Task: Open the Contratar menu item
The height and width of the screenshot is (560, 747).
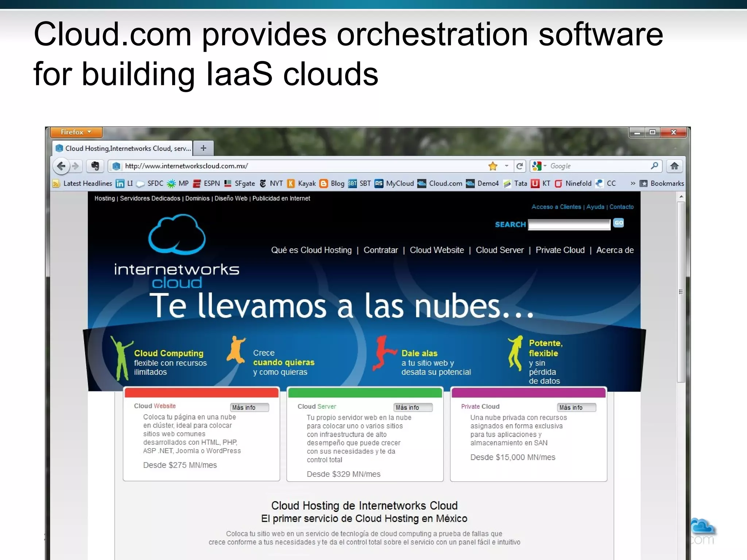Action: click(x=381, y=250)
